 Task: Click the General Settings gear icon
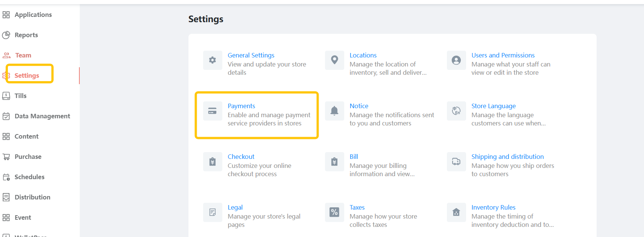tap(213, 60)
